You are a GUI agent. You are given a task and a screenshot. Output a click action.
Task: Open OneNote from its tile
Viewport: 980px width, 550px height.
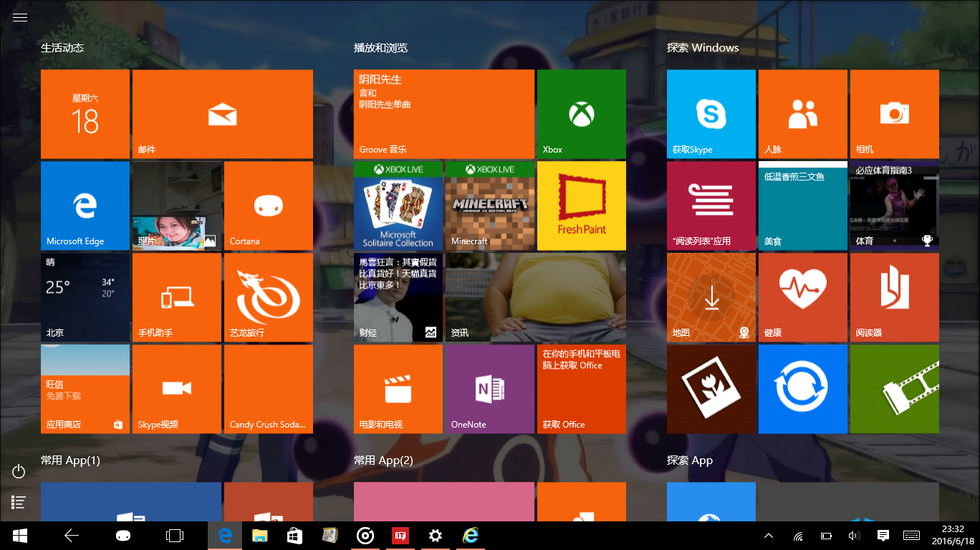click(489, 389)
